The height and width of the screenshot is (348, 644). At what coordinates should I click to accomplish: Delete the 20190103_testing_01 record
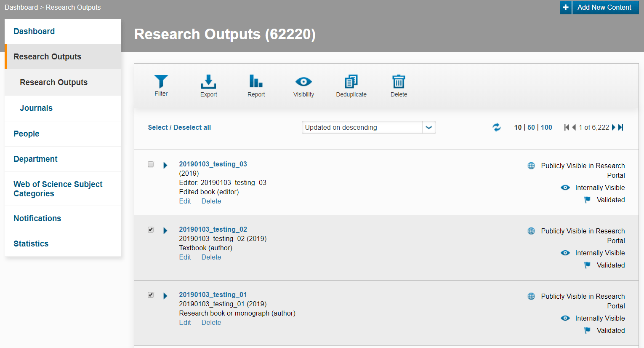[211, 322]
